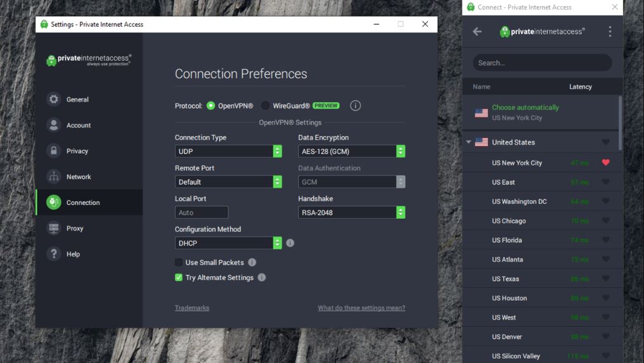Open the Privacy settings section

point(89,151)
